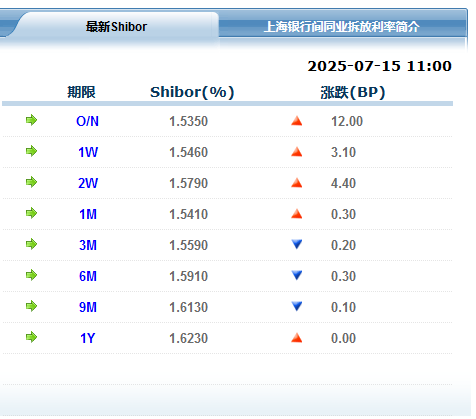476x419 pixels.
Task: Open the 上海银行间同业拆放利率简介 tab
Action: pyautogui.click(x=342, y=27)
